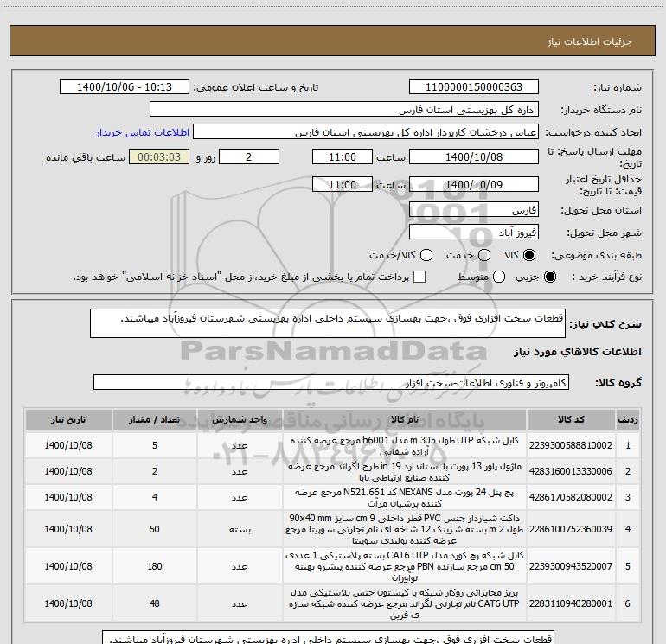Screen dimensions: 666x644
Task: Click the نام کالا column header
Action: coord(405,420)
